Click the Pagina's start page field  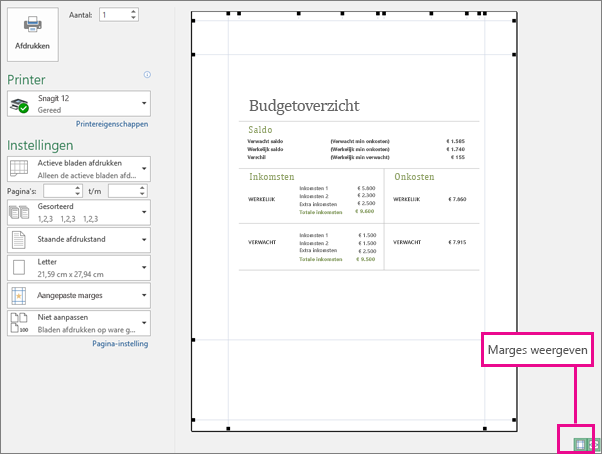coord(63,191)
